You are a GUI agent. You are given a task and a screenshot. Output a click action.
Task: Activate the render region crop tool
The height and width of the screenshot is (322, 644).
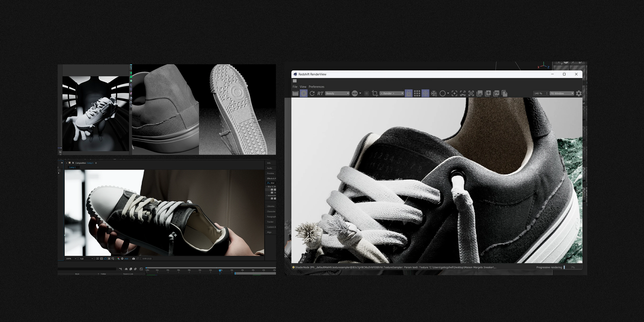click(375, 93)
